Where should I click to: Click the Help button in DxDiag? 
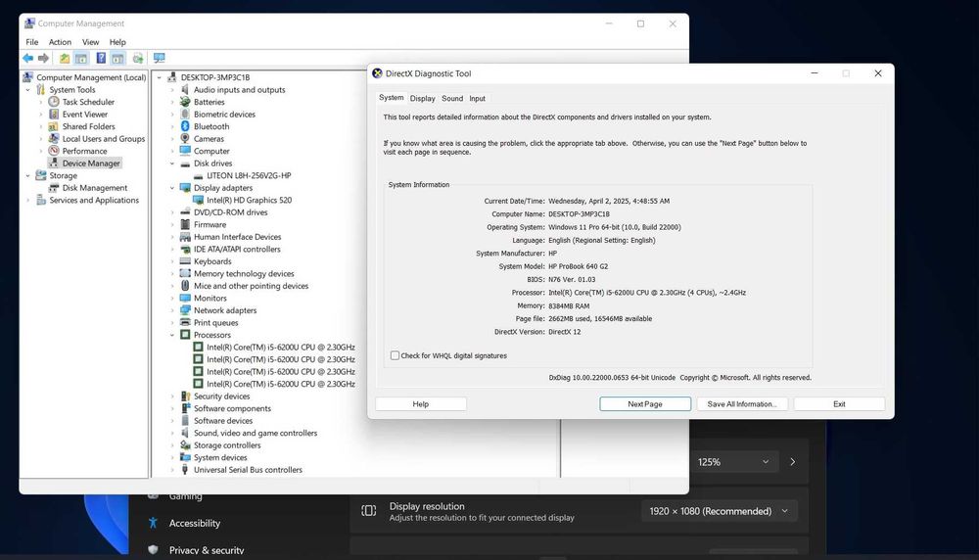pos(420,404)
